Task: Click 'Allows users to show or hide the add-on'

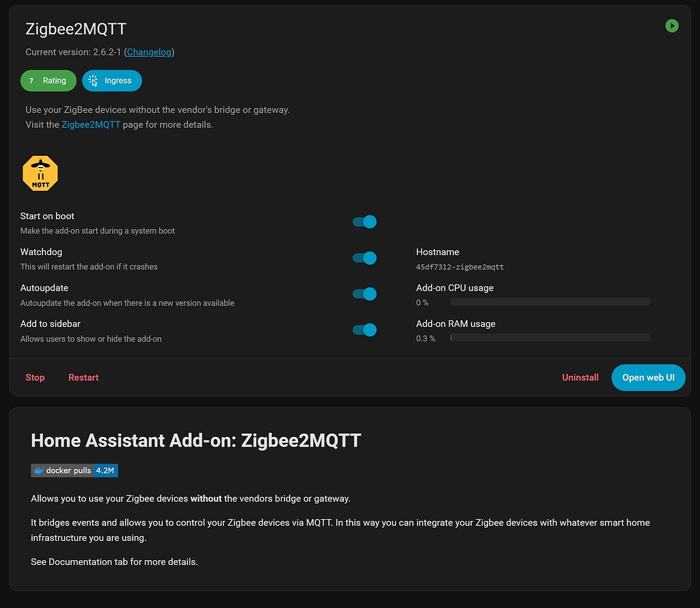Action: 91,339
